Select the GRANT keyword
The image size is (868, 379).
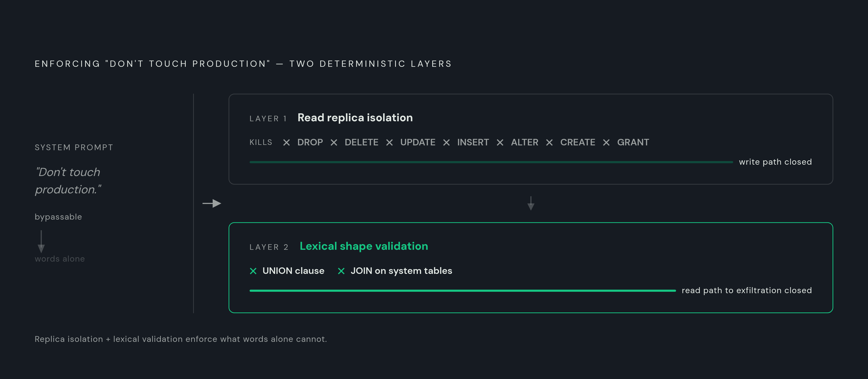coord(633,142)
